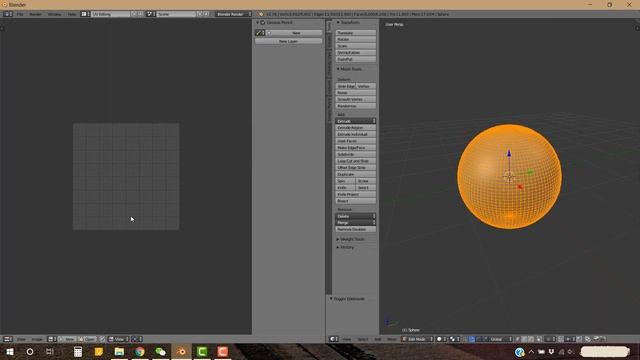Open the Mesh menu in 3D header
This screenshot has height=360, width=640.
click(391, 339)
